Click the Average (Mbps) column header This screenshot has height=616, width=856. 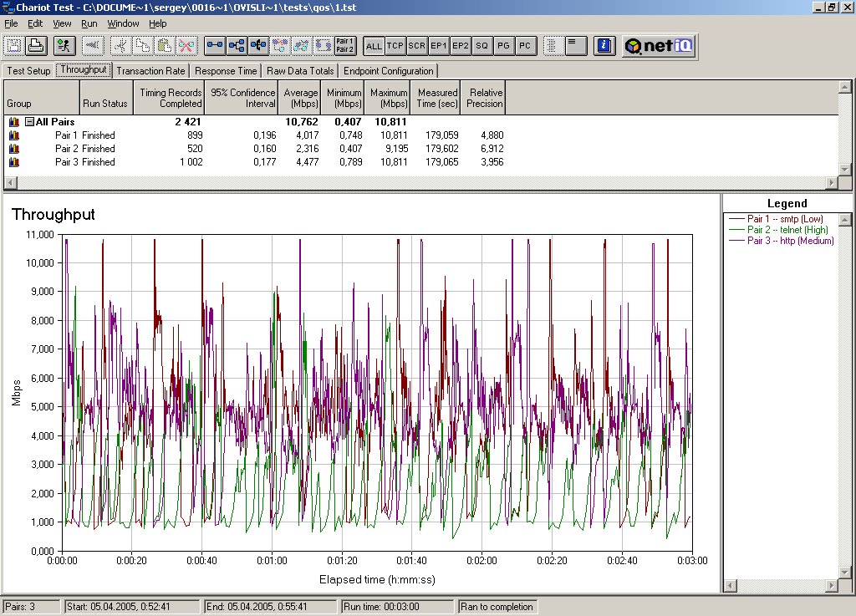click(x=300, y=98)
